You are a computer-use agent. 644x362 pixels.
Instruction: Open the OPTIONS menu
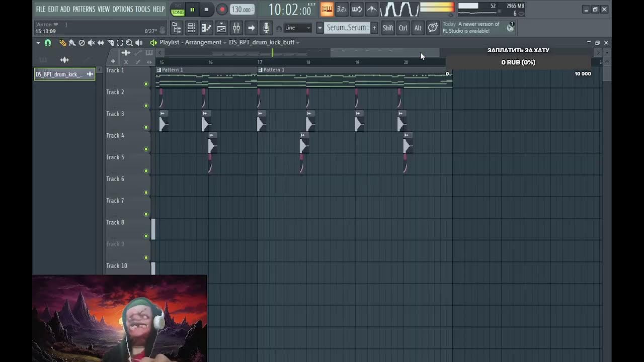122,9
